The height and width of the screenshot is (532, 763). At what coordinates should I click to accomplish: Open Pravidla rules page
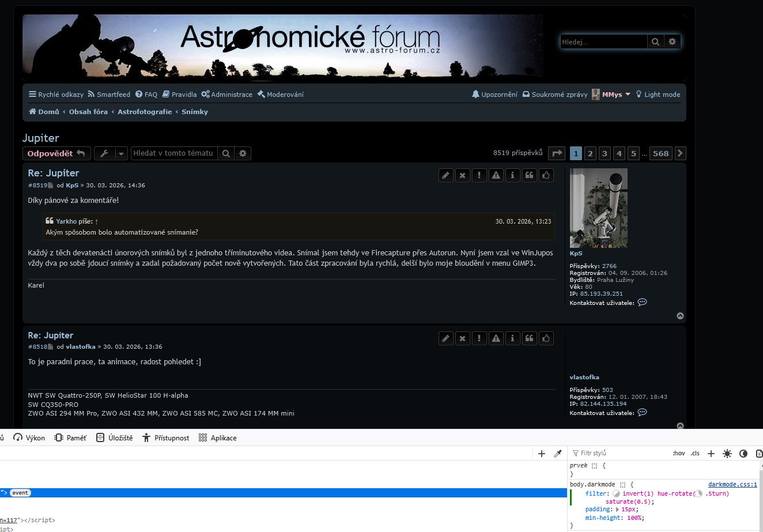(x=179, y=95)
